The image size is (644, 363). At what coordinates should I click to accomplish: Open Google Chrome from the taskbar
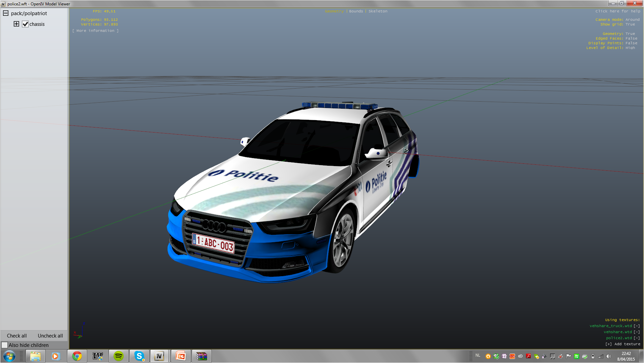click(77, 356)
